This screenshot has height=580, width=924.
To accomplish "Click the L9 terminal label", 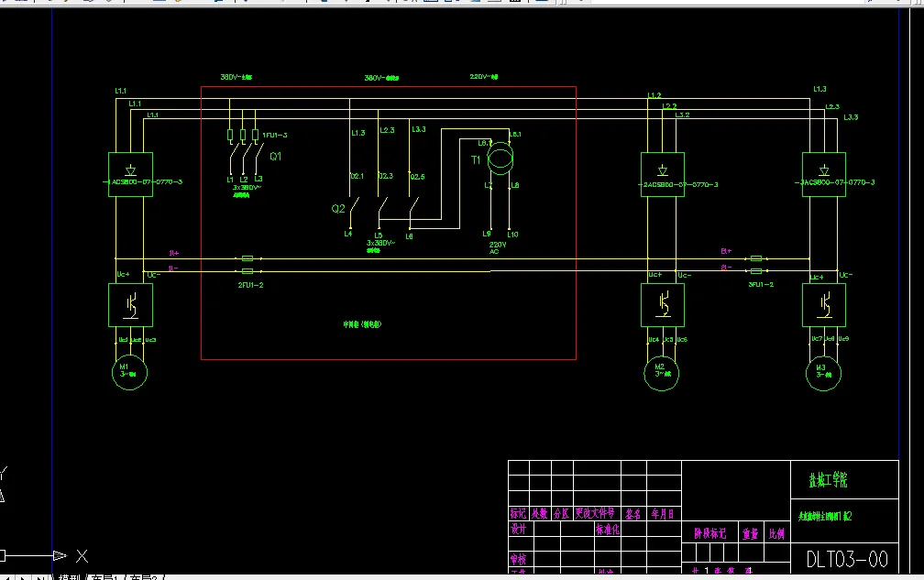I will coord(487,234).
